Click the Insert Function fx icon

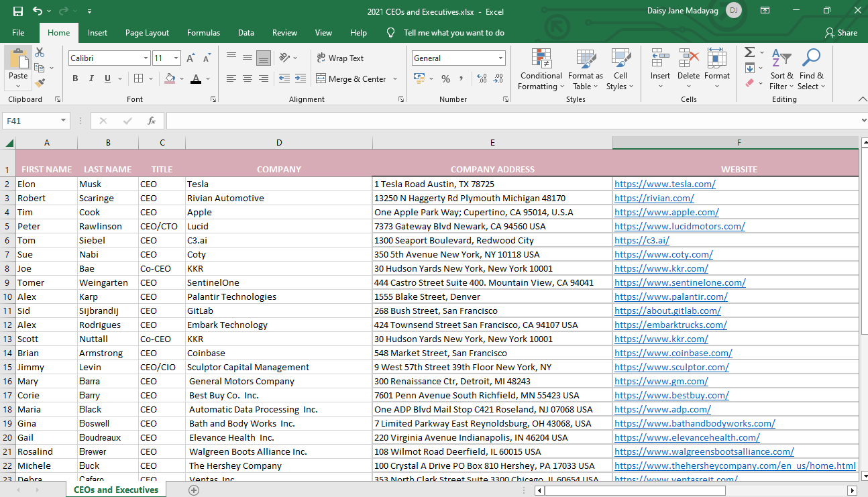[152, 121]
